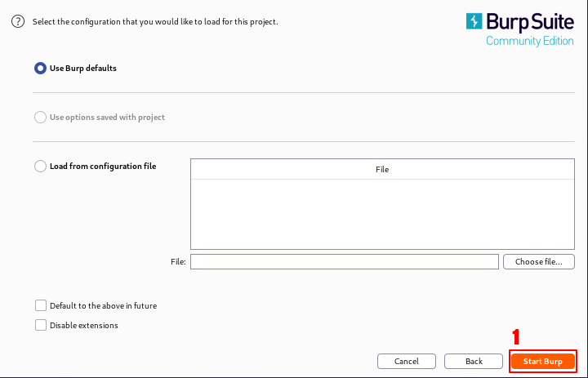Enable Default to the above in future checkbox
588x378 pixels.
point(41,305)
